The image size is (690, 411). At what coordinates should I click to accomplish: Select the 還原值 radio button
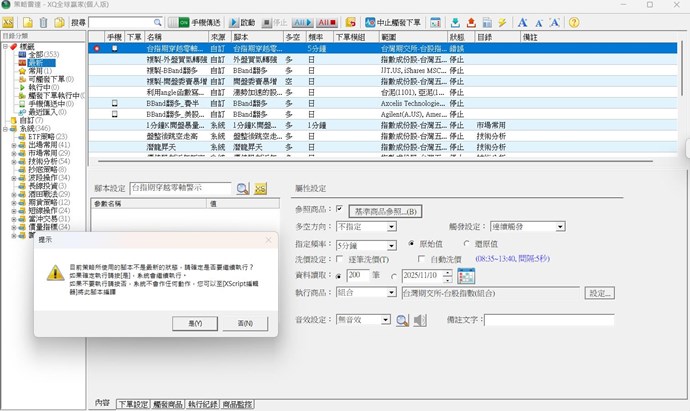(467, 243)
